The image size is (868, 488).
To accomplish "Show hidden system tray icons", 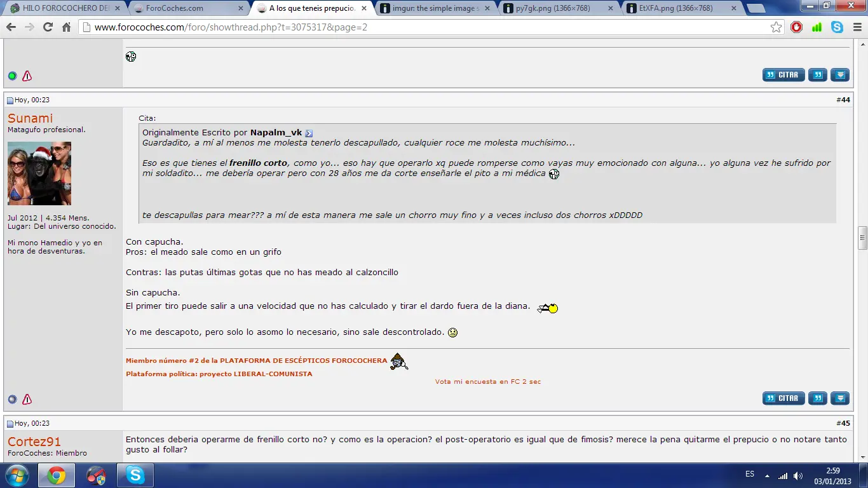I will coord(767,475).
